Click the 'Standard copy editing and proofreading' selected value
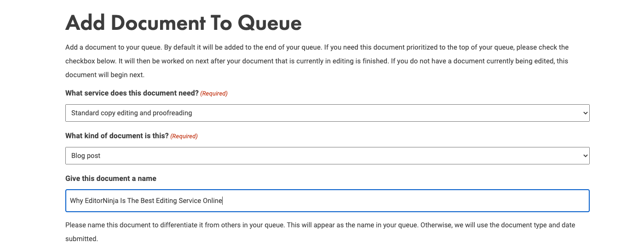 coord(132,113)
